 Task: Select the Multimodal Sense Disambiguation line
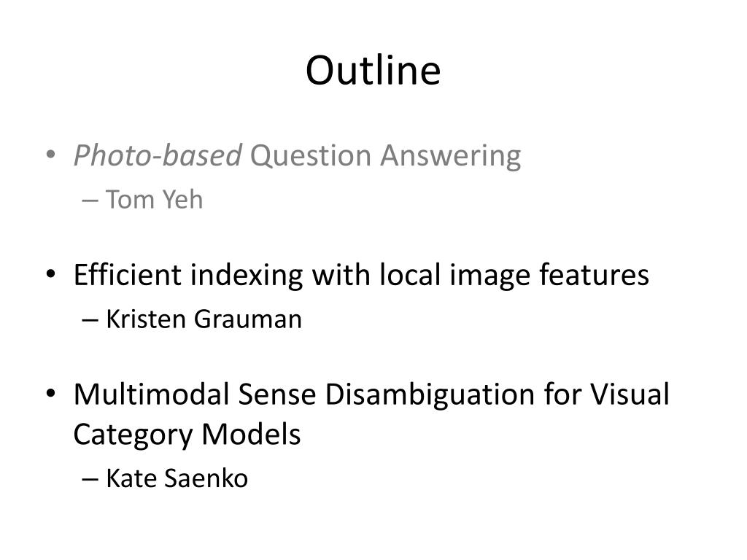tap(371, 395)
